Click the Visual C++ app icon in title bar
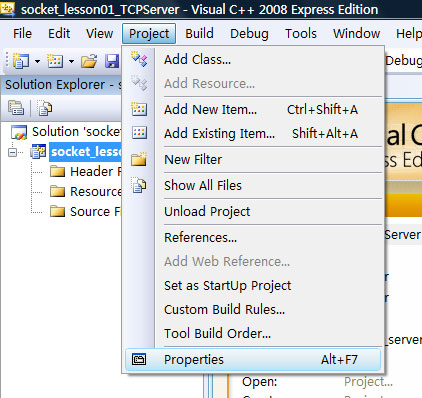This screenshot has height=398, width=422. (x=8, y=9)
